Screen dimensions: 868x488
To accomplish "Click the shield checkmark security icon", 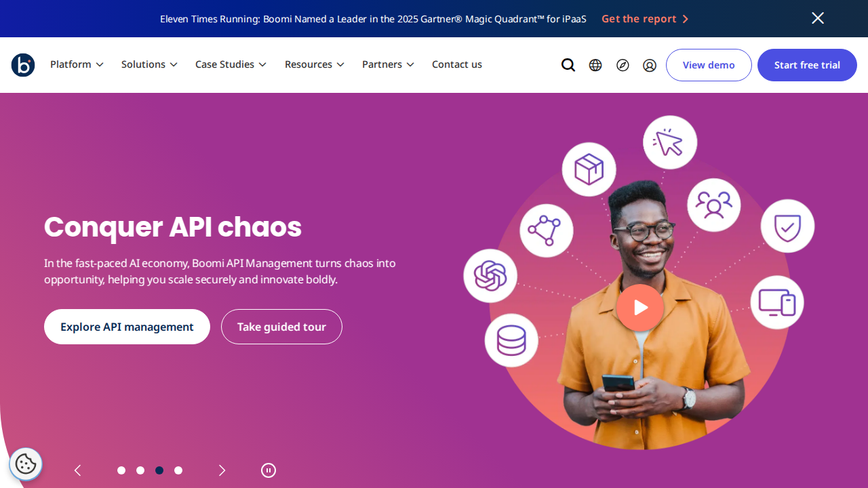I will click(x=787, y=226).
